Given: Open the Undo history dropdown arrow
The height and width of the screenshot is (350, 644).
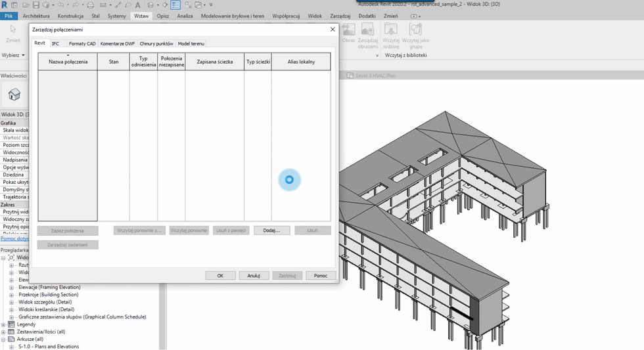Looking at the screenshot, I should pos(68,5).
